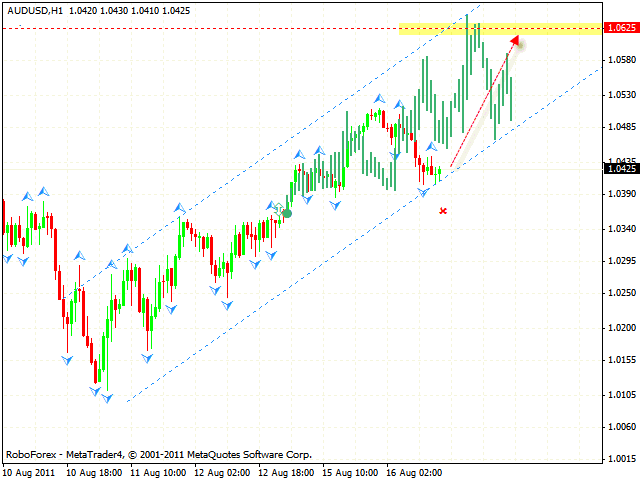Click the black 1.0425 current price tag
The image size is (640, 480).
pos(620,169)
